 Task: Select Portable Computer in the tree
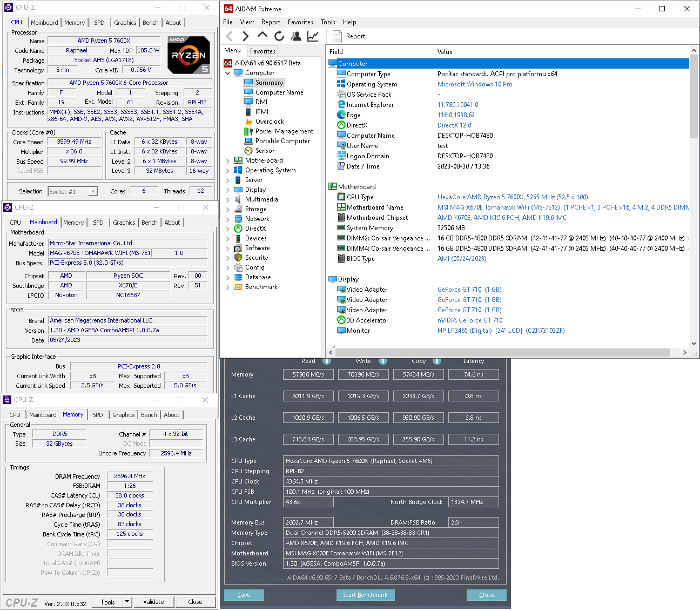click(282, 141)
